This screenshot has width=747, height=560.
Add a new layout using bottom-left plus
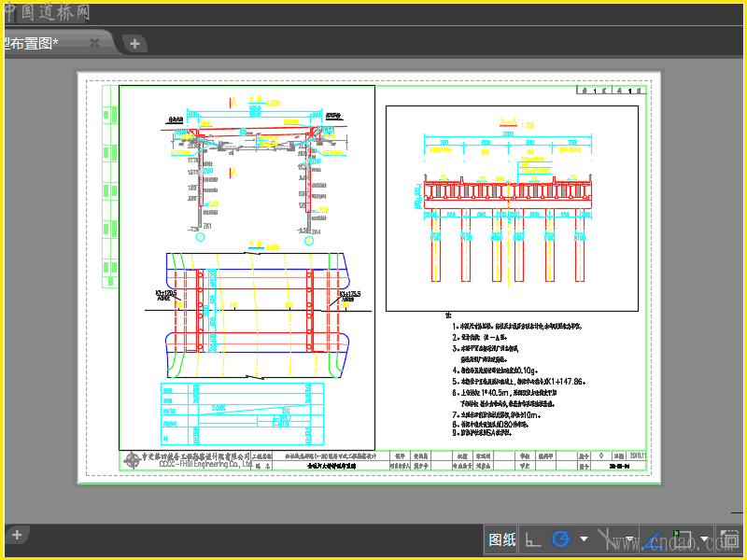pyautogui.click(x=16, y=535)
